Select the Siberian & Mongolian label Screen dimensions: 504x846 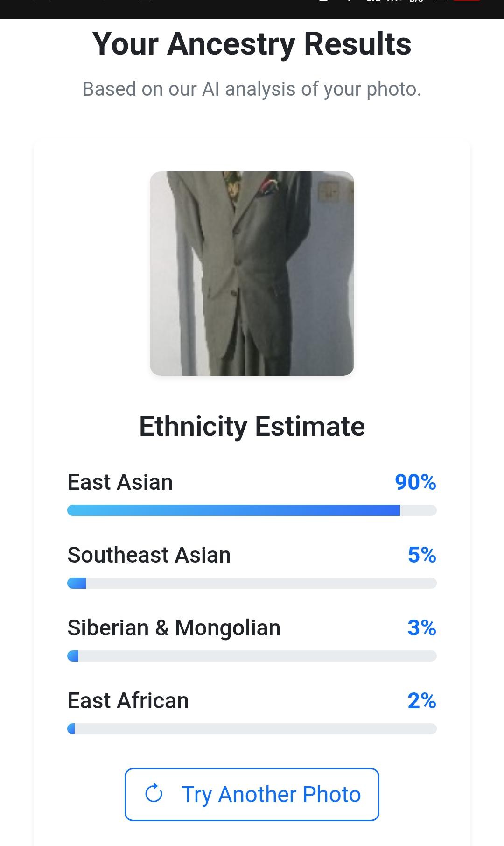174,628
